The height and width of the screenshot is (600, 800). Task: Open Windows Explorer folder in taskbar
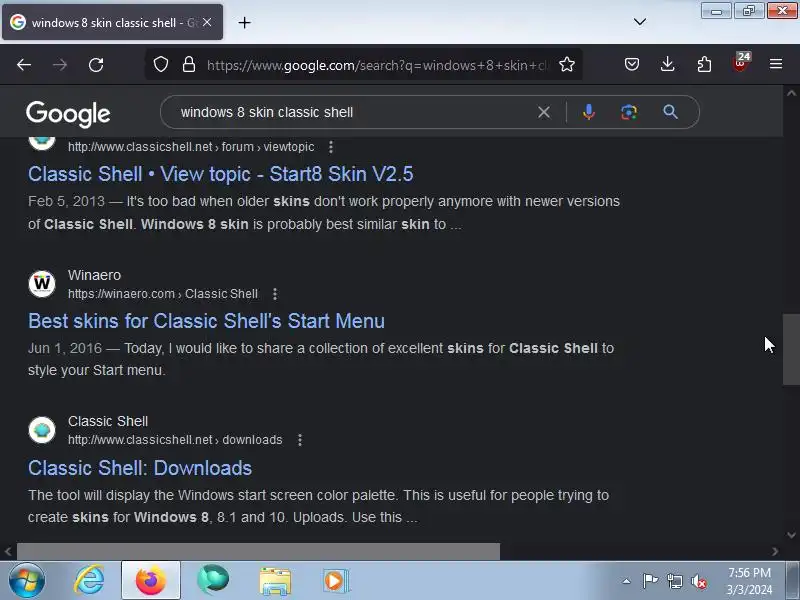coord(275,581)
